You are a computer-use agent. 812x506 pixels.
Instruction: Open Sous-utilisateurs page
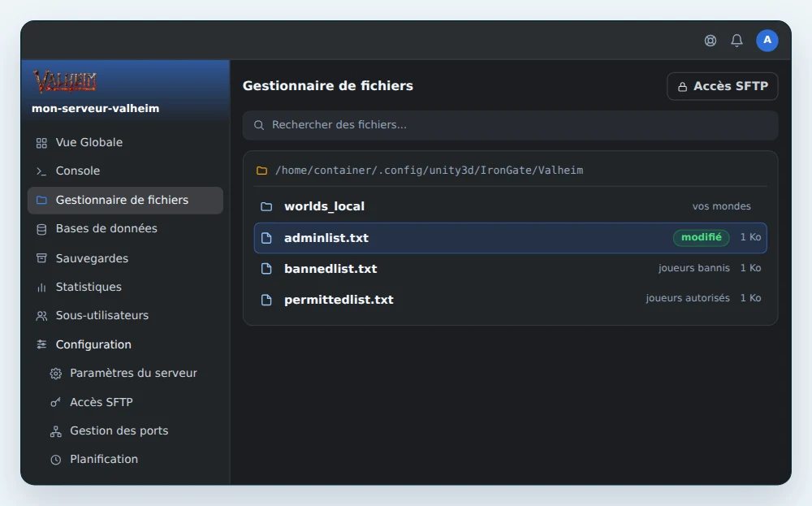coord(125,315)
